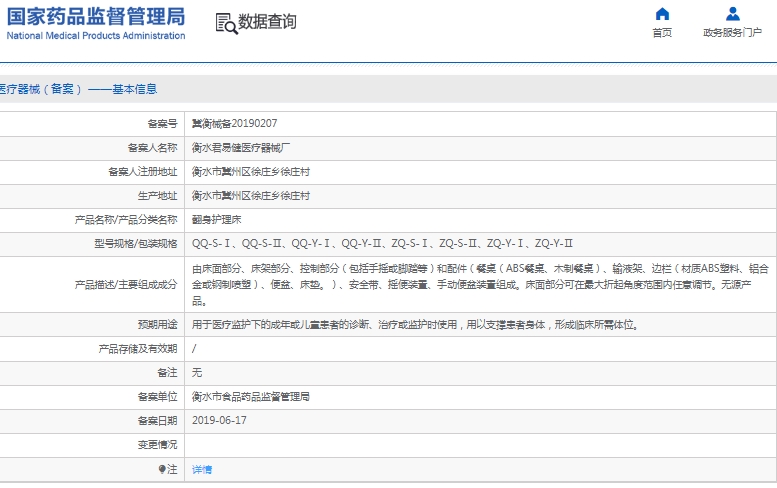Go to 首页 via the house icon
The width and height of the screenshot is (777, 488).
coord(662,14)
